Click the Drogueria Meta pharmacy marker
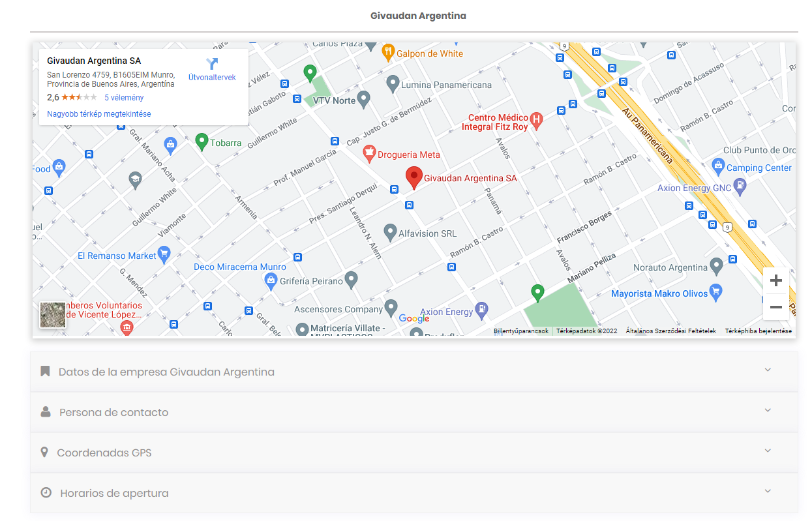812x521 pixels. (x=369, y=154)
